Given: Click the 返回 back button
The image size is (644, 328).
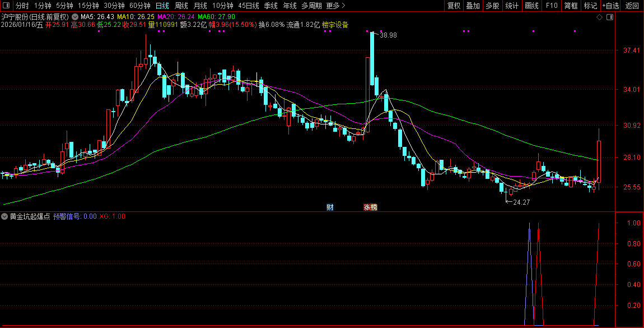Looking at the screenshot, I should pos(632,6).
